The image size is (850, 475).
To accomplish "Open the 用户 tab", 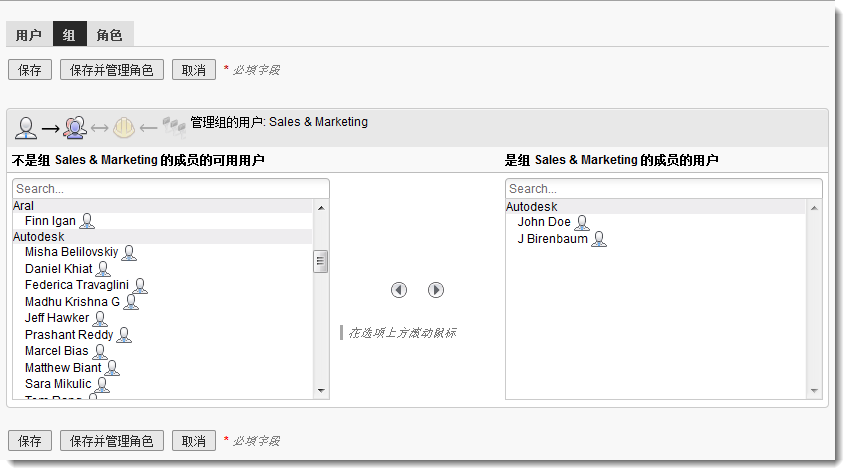I will point(29,35).
